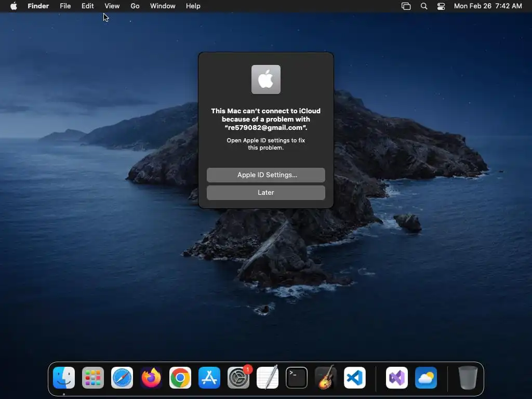The height and width of the screenshot is (399, 532).
Task: Dismiss the dialog with Later
Action: (x=266, y=192)
